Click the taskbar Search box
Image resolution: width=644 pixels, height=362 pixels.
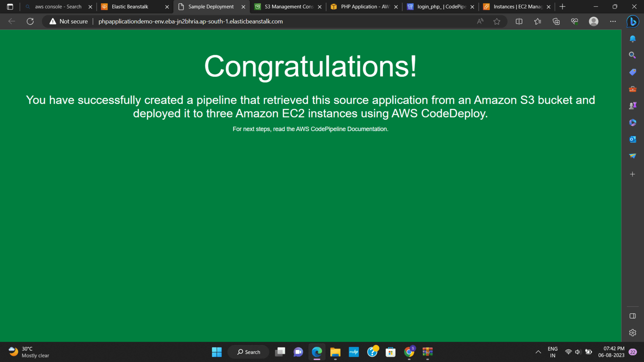point(248,352)
